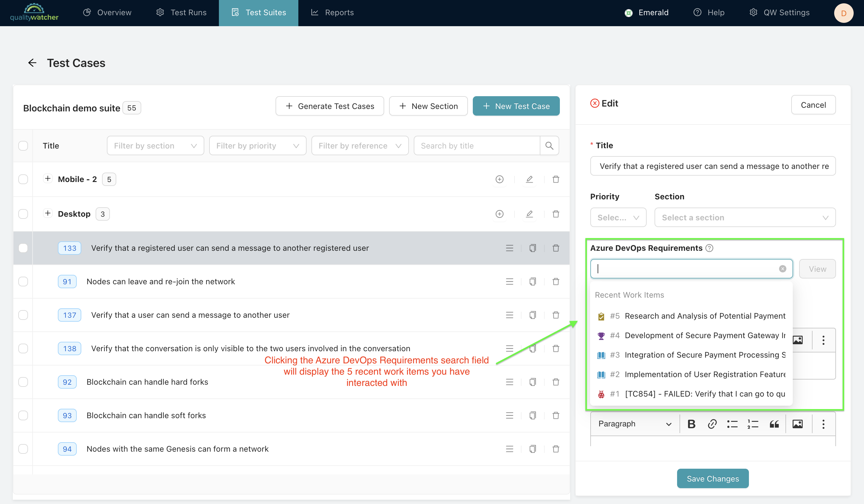Delete test case 133

(556, 248)
